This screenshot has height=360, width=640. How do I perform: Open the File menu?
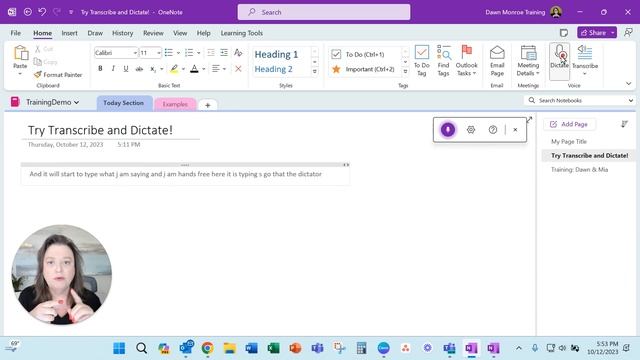(x=16, y=33)
